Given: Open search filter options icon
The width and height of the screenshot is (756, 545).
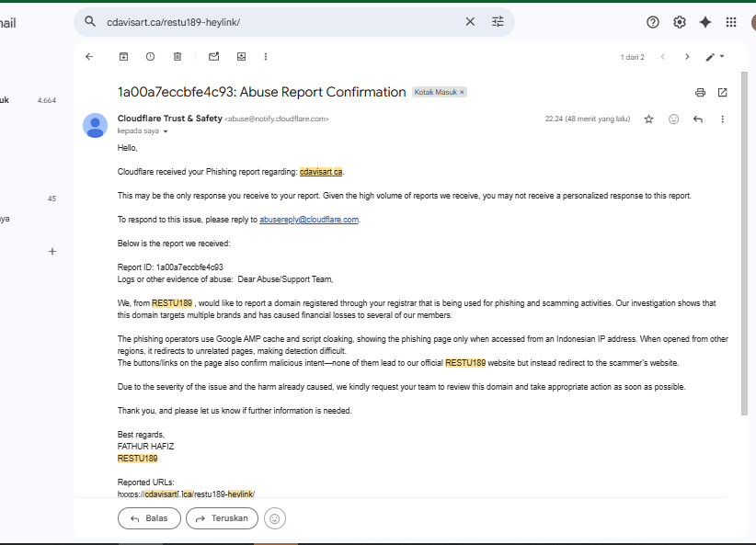Looking at the screenshot, I should pyautogui.click(x=498, y=22).
